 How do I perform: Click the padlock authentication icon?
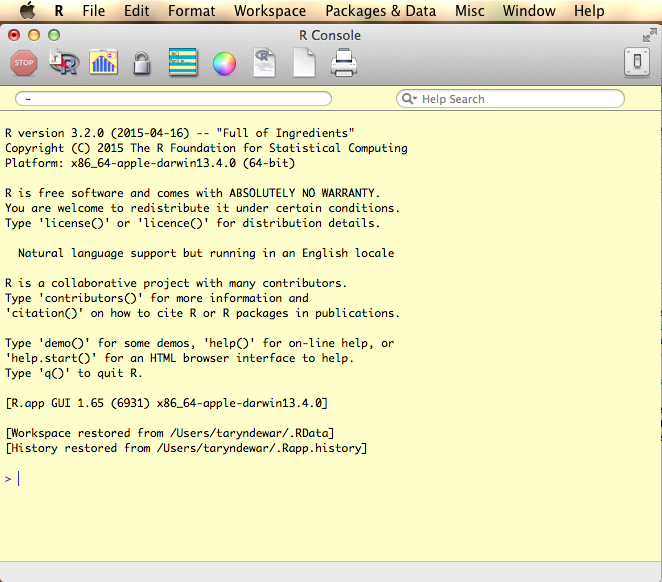click(x=142, y=64)
